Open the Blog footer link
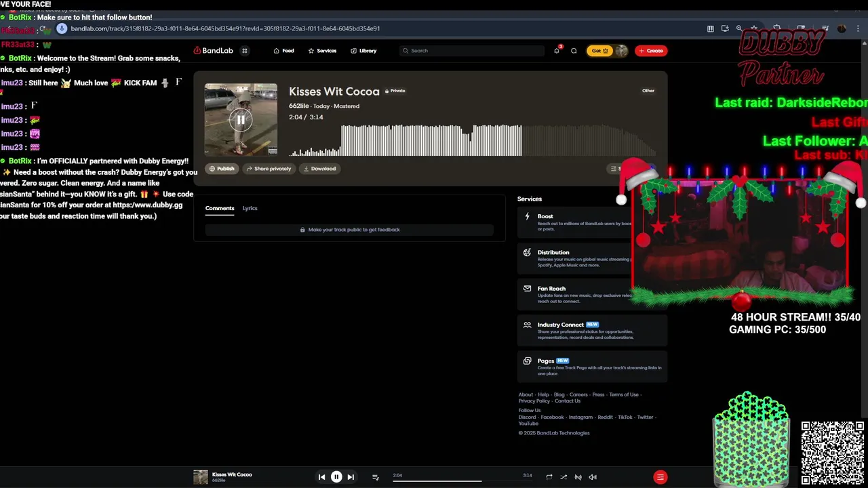This screenshot has width=868, height=488. (x=559, y=394)
